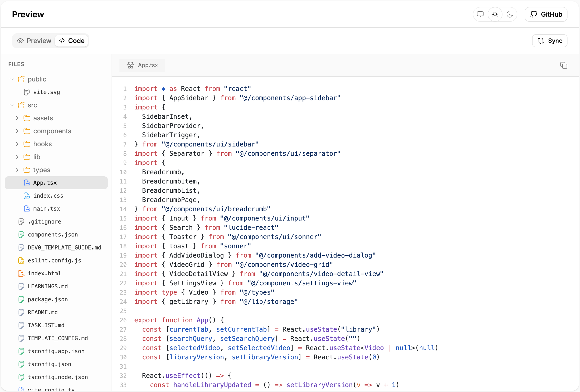Open main.tsx in file tree

click(47, 209)
